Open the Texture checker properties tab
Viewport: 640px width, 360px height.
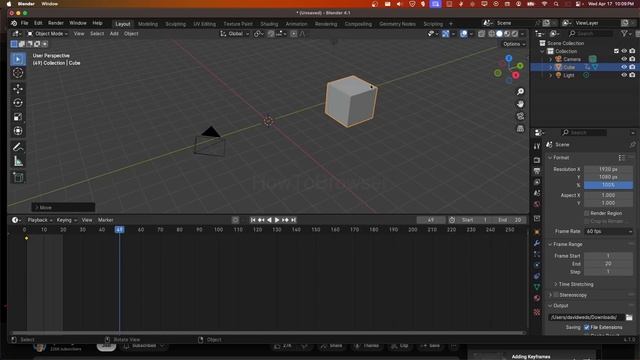click(x=537, y=312)
